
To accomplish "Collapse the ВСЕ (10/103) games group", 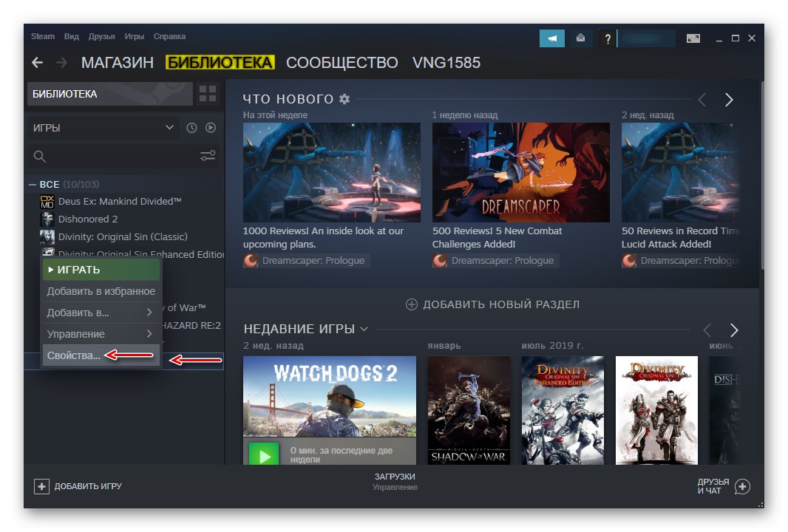I will (34, 183).
